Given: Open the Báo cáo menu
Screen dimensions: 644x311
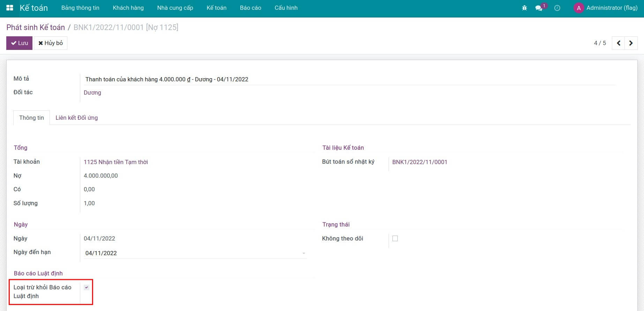Looking at the screenshot, I should 250,8.
